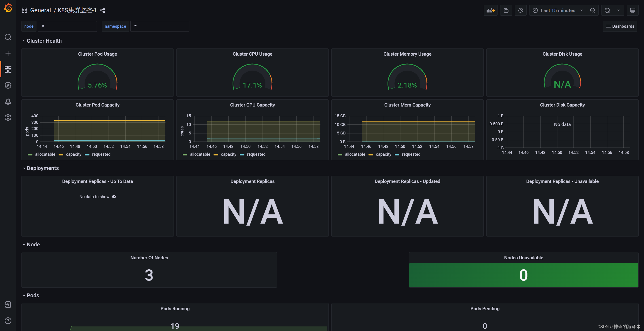Open the Dashboards links menu
The width and height of the screenshot is (644, 331).
coord(620,26)
